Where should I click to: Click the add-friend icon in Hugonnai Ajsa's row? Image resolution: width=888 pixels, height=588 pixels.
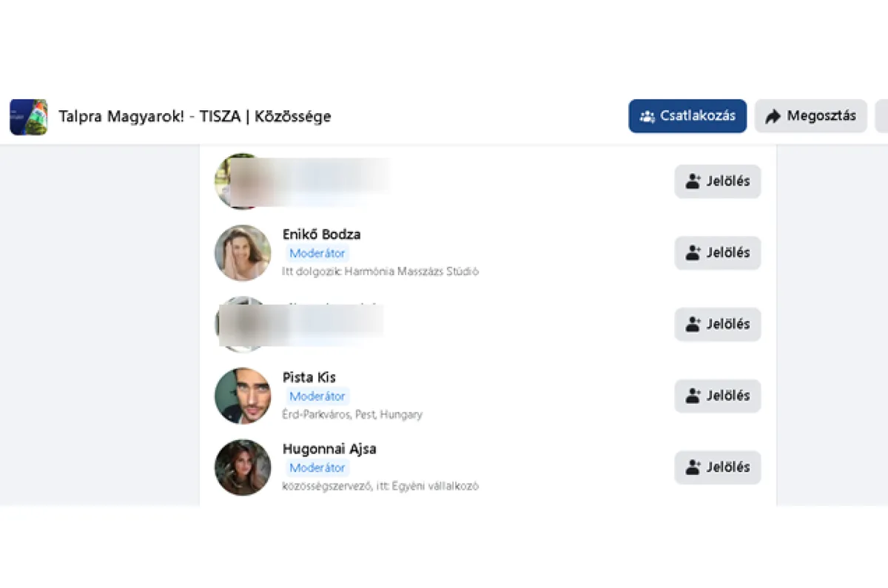pos(693,467)
